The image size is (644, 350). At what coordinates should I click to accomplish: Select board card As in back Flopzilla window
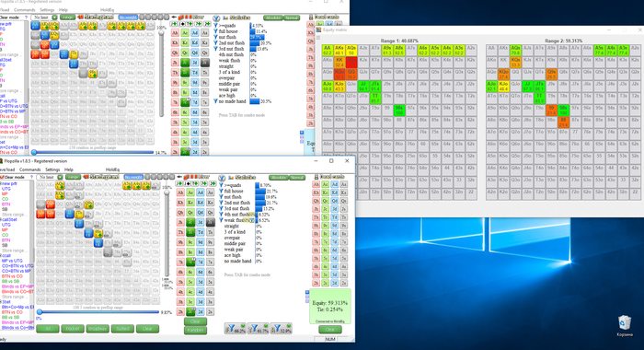coord(204,33)
